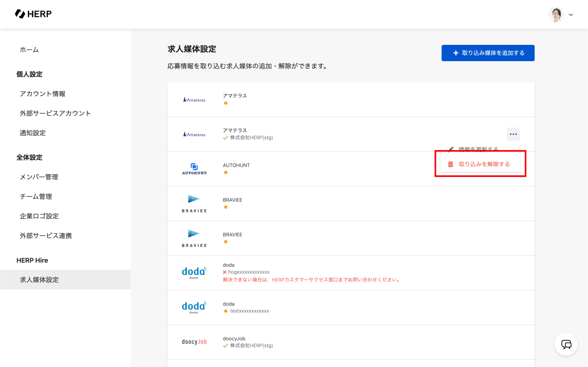Go to ホーム in the sidebar
The image size is (588, 367).
pyautogui.click(x=29, y=50)
